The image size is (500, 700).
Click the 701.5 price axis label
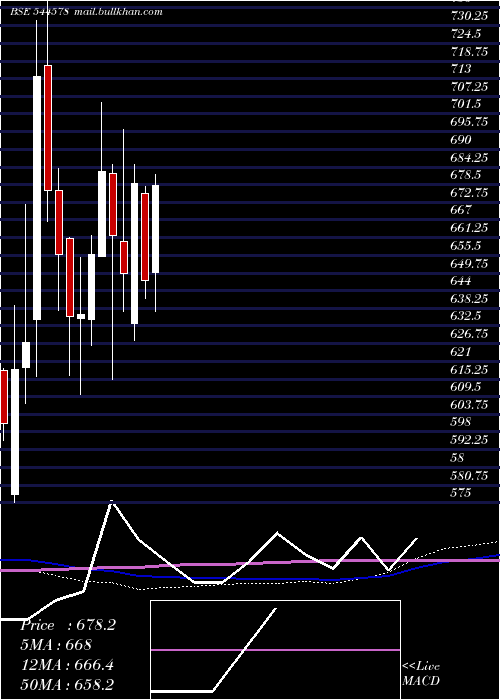466,104
